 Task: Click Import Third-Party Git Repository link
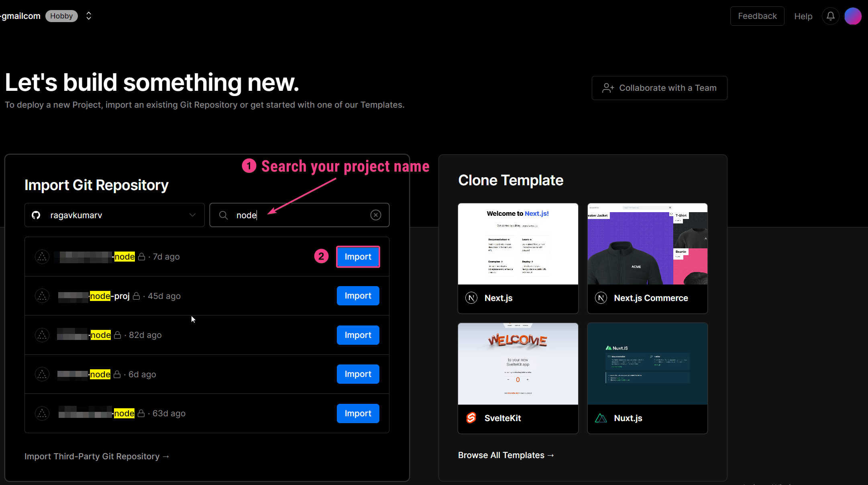pos(97,456)
